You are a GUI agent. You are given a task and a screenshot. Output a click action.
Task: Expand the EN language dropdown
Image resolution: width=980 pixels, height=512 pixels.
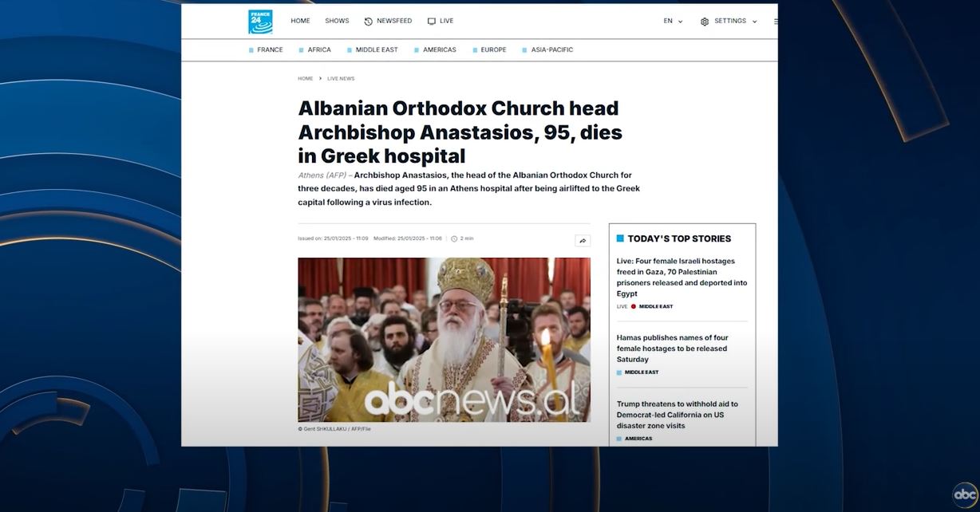(x=674, y=22)
